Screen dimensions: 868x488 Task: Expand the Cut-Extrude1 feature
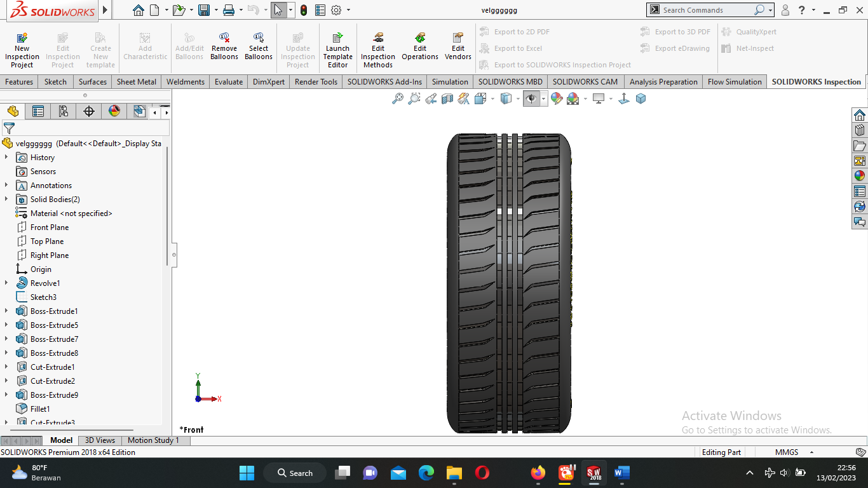pos(6,367)
